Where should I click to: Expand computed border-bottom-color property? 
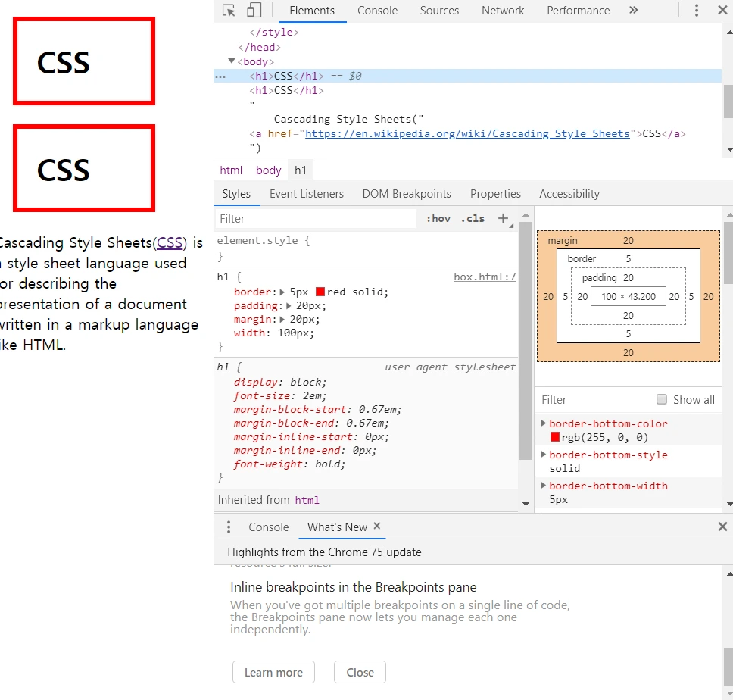(x=543, y=423)
